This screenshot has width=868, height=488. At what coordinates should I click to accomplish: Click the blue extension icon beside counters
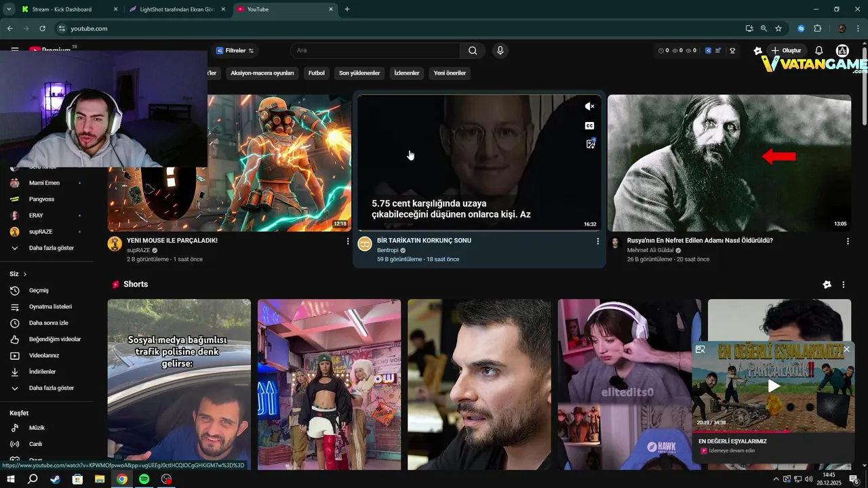(708, 50)
